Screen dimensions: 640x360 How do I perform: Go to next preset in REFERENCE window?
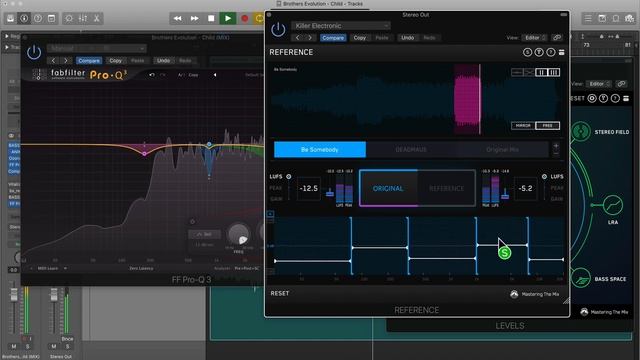click(310, 38)
